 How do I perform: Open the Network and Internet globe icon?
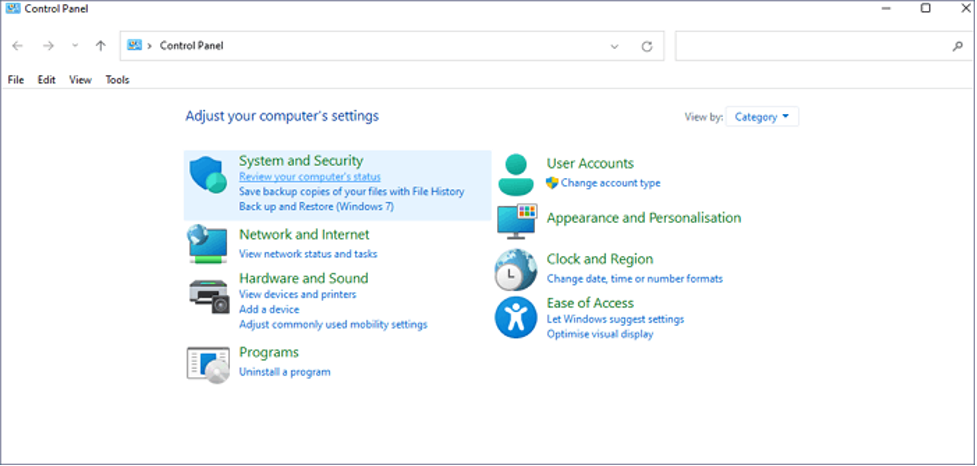point(207,244)
